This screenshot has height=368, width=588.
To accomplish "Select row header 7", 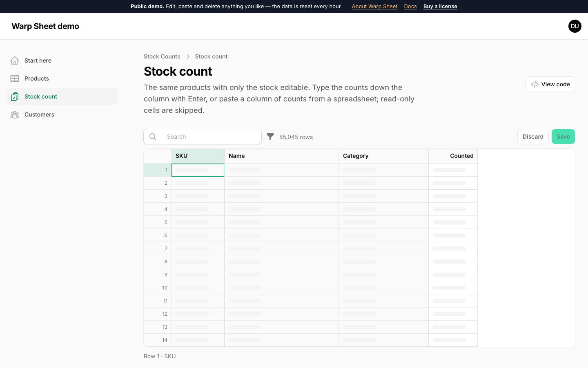I will point(158,249).
